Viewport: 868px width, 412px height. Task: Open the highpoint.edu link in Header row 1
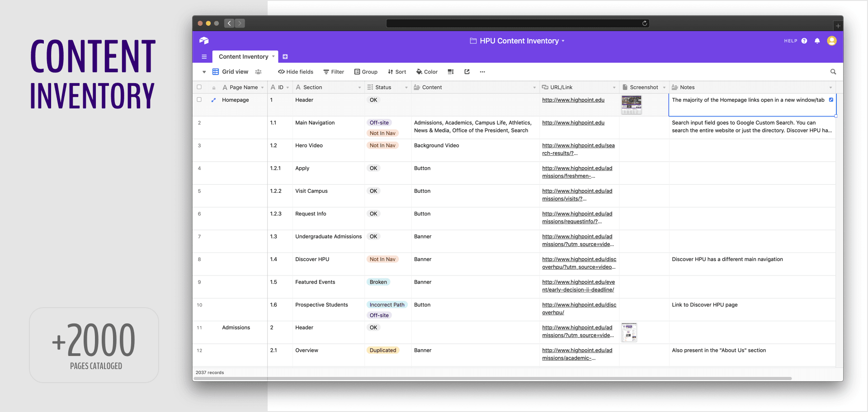[573, 100]
